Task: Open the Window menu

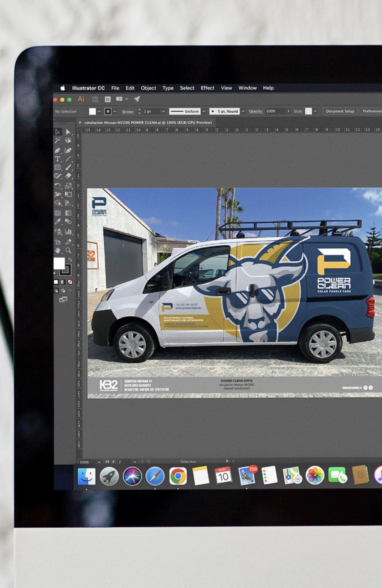Action: click(x=248, y=88)
